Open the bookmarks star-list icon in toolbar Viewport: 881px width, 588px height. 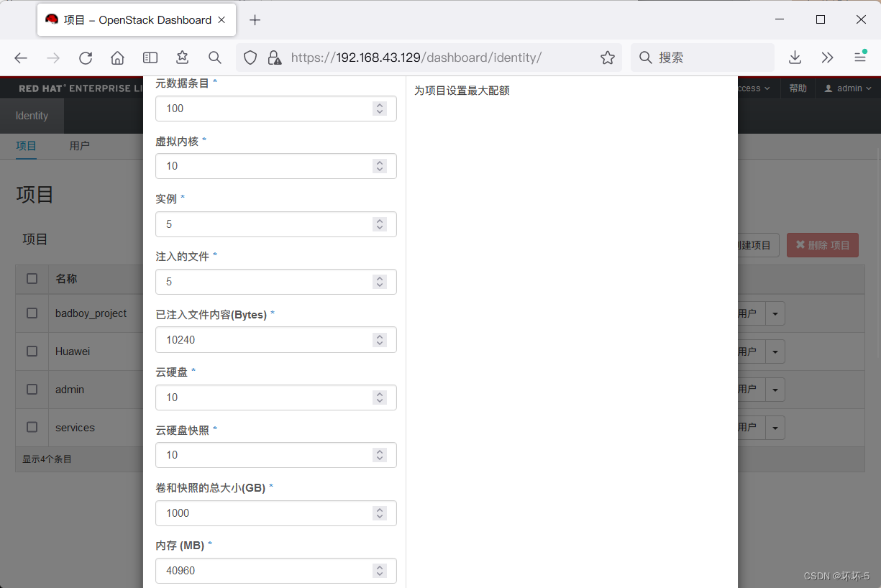(183, 58)
